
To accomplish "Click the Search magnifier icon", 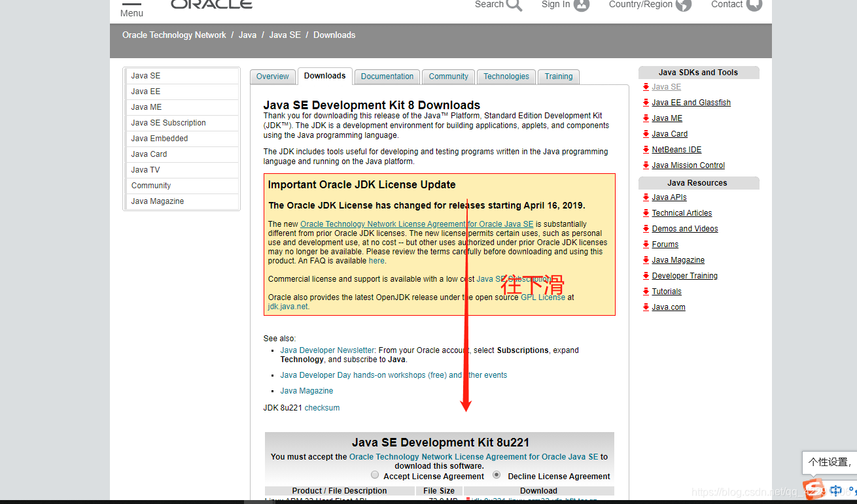I will [x=514, y=5].
